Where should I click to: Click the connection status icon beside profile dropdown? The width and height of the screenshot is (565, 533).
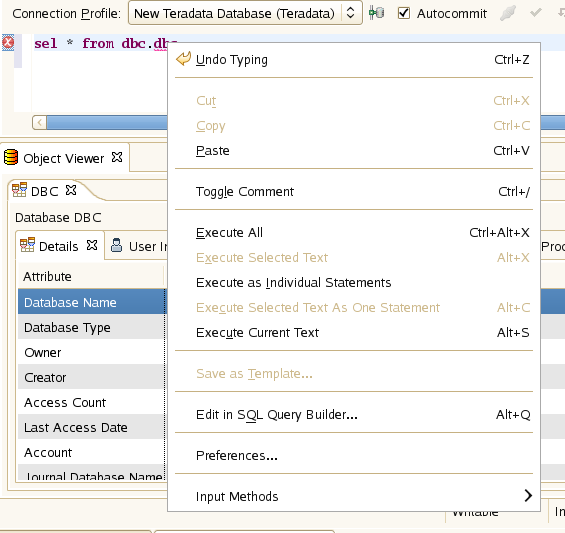377,13
